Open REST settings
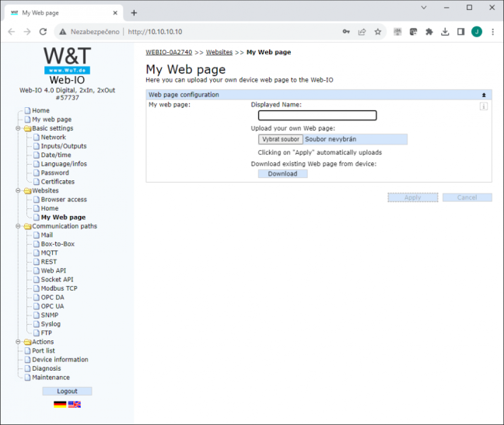 [x=48, y=262]
